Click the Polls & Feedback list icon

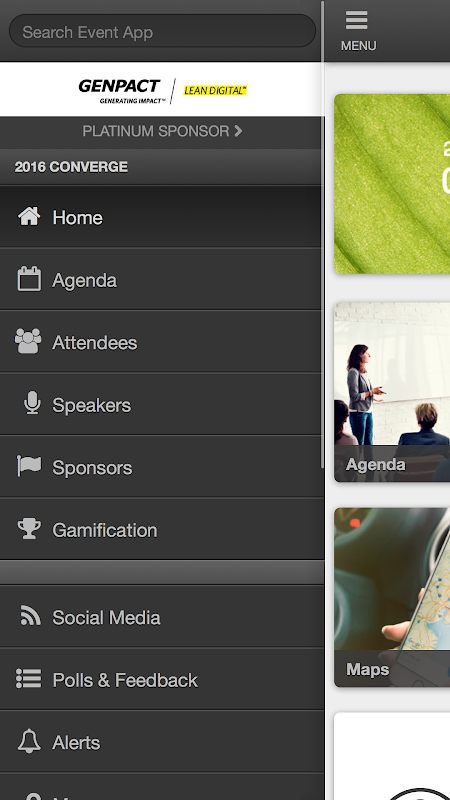[x=29, y=679]
